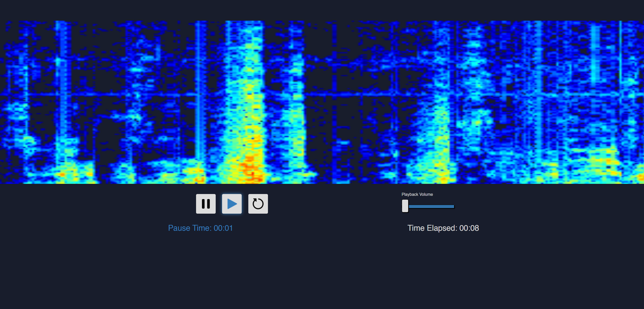Image resolution: width=644 pixels, height=309 pixels.
Task: Click the Time Elapsed 00:08 readout
Action: point(443,228)
